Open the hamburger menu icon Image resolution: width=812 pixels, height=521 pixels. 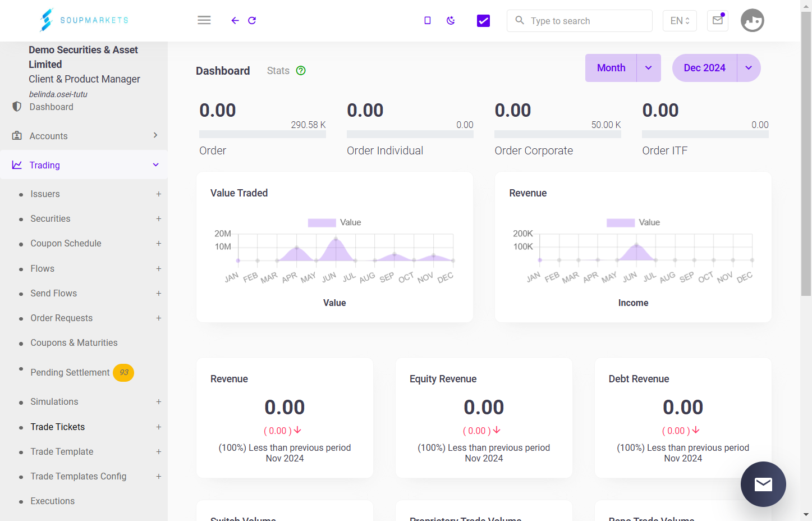[x=204, y=20]
